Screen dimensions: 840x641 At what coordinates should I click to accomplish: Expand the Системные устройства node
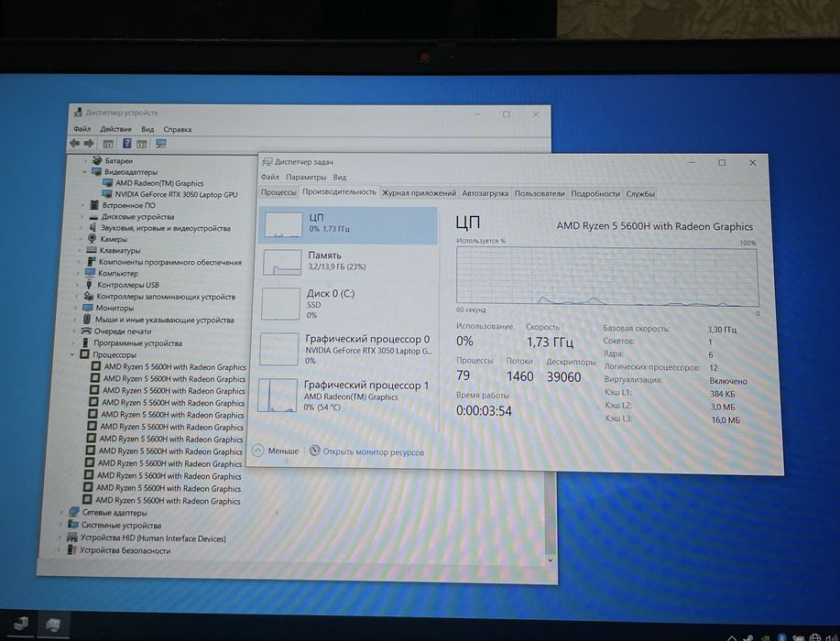point(60,525)
